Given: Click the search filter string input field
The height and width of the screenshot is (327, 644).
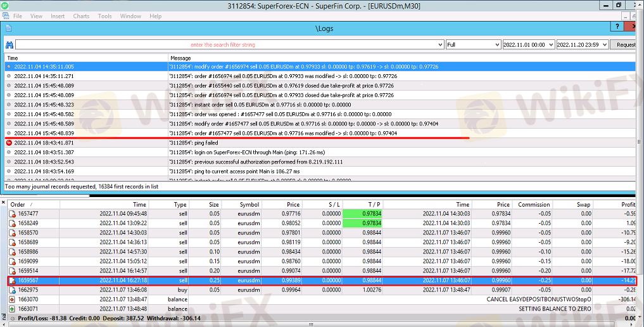Looking at the screenshot, I should (226, 44).
